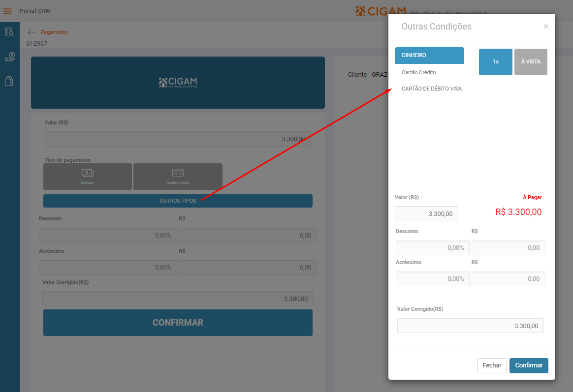Click the main Acréscimo percent field
573x392 pixels.
[108, 268]
